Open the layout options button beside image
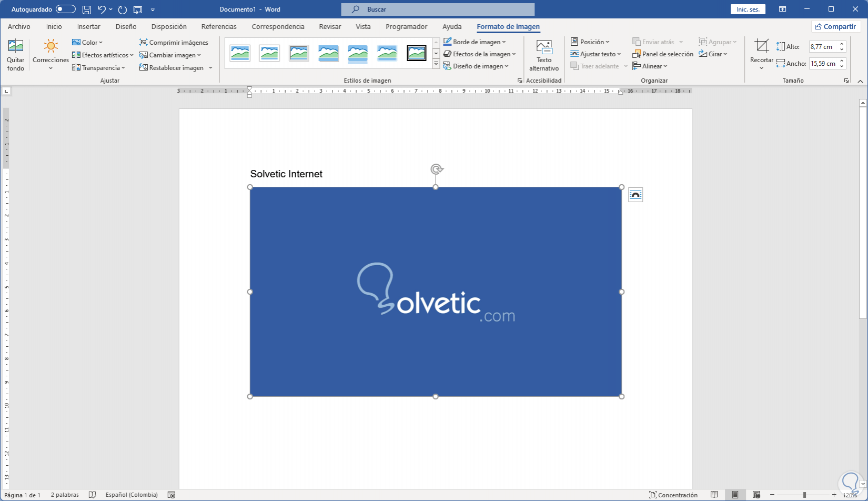 coord(635,195)
